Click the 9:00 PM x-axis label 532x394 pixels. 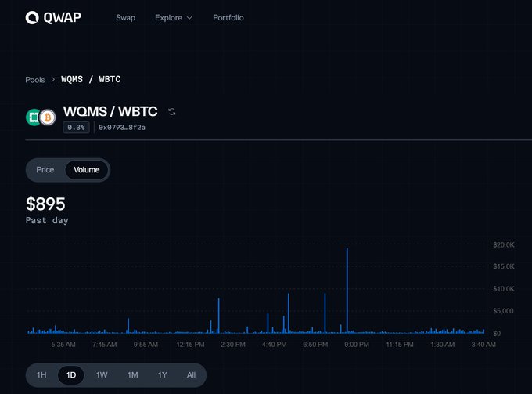coord(357,345)
